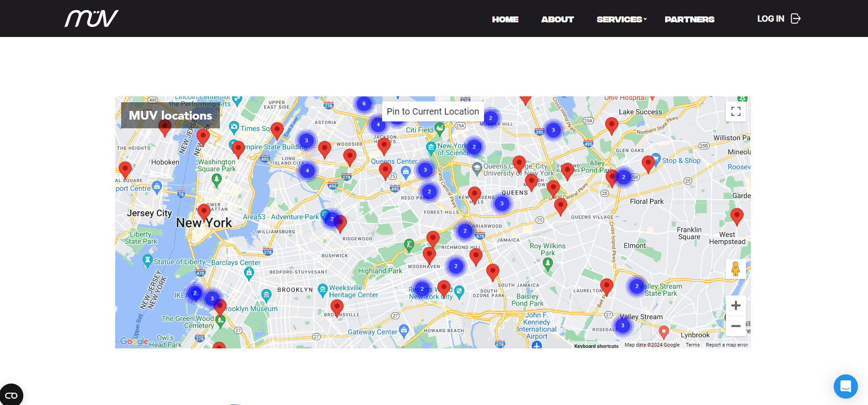Zoom in using the map plus button
868x405 pixels.
point(735,305)
